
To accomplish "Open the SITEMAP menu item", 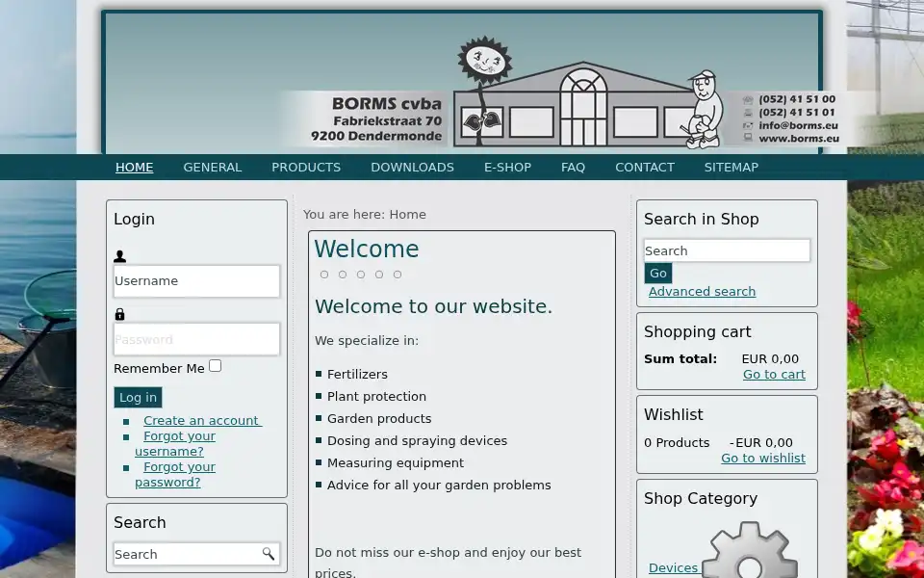I will pos(731,168).
